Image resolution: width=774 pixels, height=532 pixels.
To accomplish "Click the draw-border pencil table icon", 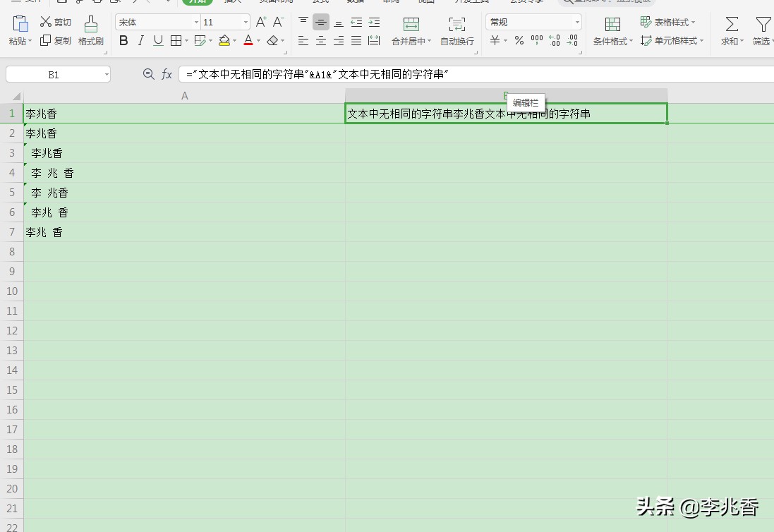I will pos(200,40).
